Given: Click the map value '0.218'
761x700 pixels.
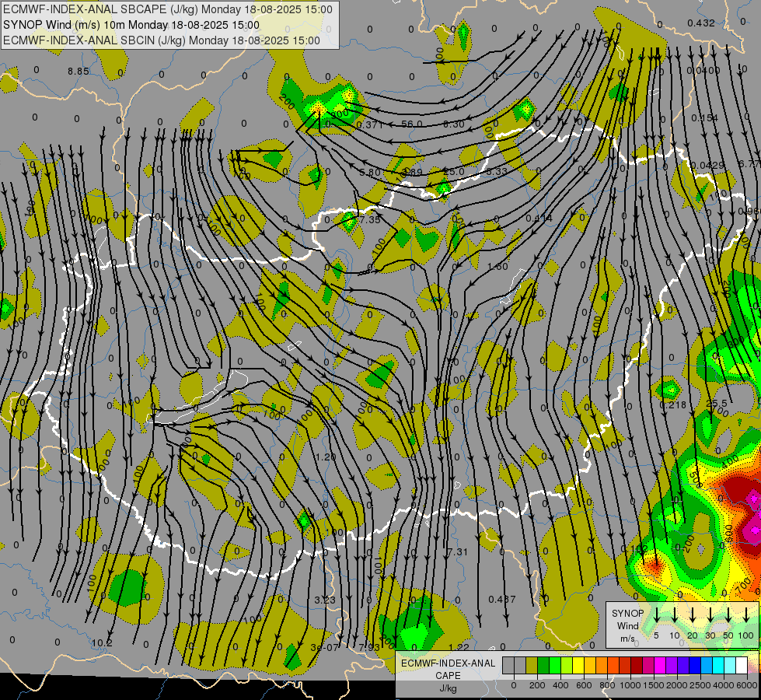Looking at the screenshot, I should 672,404.
